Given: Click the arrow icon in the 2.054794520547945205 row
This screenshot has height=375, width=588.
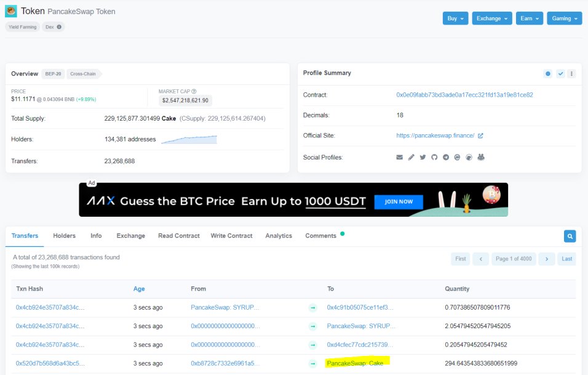Looking at the screenshot, I should (312, 326).
